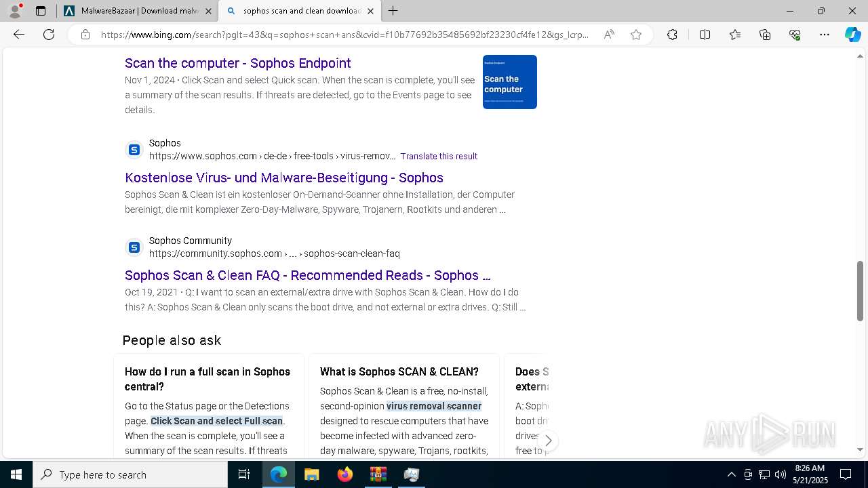Show hidden system tray icons
Viewport: 868px width, 488px height.
(731, 474)
